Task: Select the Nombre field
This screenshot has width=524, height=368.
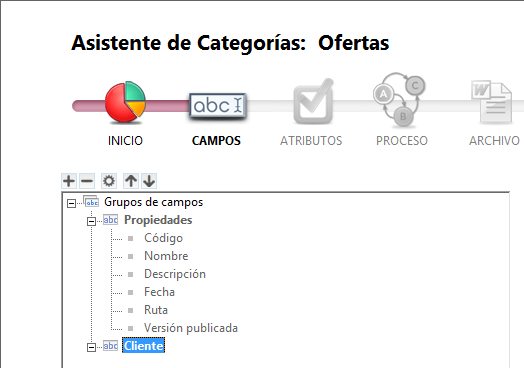Action: (x=166, y=256)
